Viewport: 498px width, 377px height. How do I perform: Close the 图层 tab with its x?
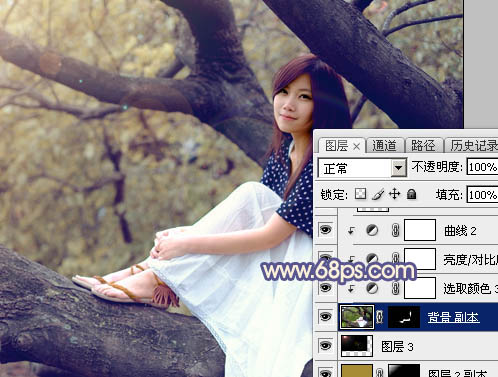[356, 146]
